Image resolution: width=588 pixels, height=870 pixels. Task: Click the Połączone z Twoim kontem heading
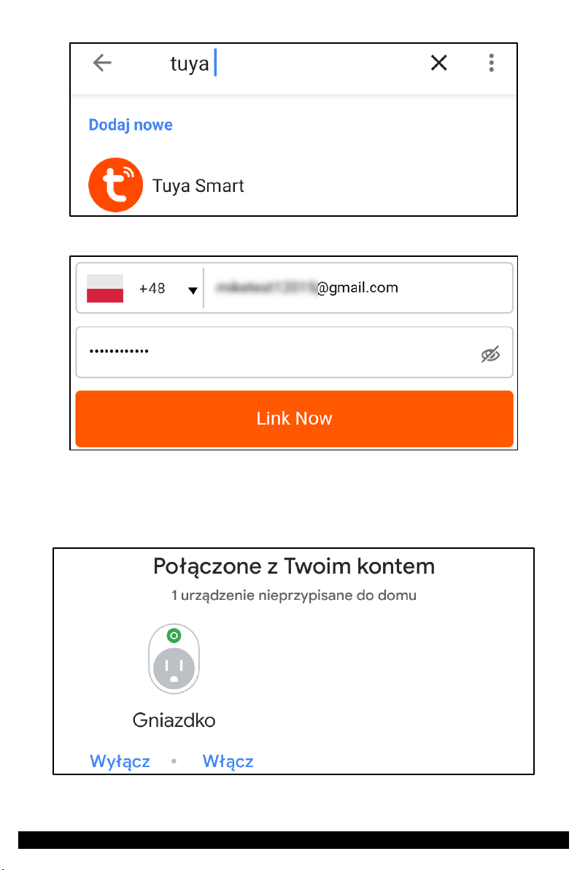294,566
